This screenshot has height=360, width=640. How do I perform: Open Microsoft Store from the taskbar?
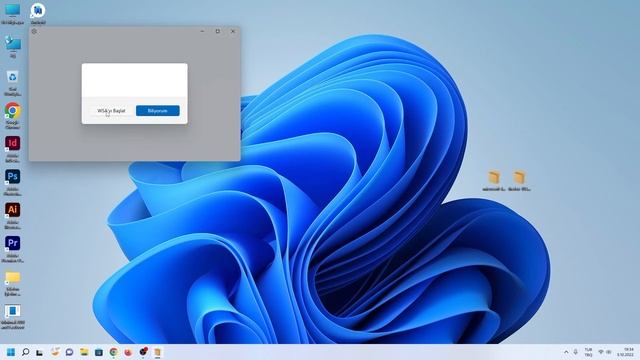99,352
